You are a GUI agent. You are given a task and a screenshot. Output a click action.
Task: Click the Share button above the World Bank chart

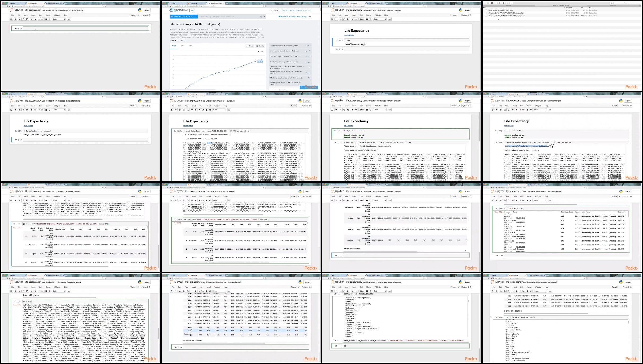coord(250,46)
